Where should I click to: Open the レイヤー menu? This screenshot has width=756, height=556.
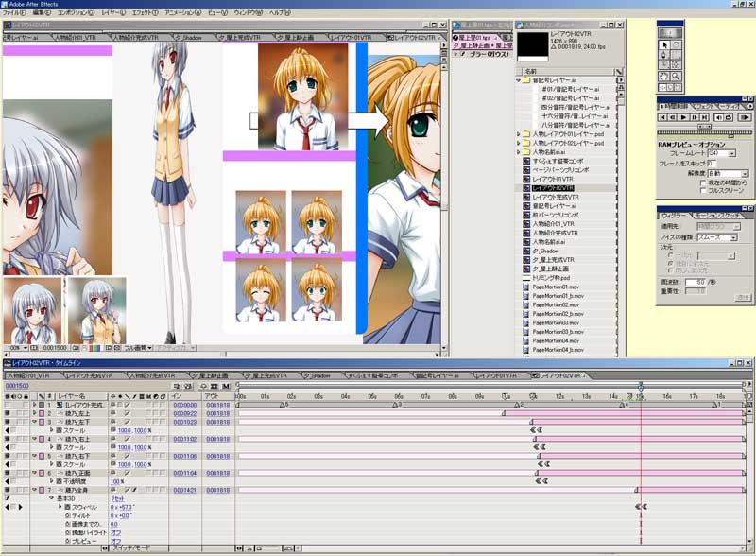pos(113,13)
